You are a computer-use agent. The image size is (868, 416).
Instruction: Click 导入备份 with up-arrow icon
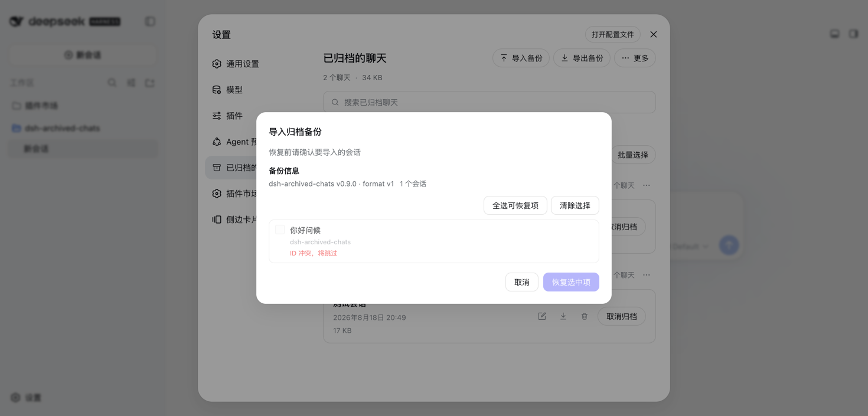pyautogui.click(x=521, y=58)
